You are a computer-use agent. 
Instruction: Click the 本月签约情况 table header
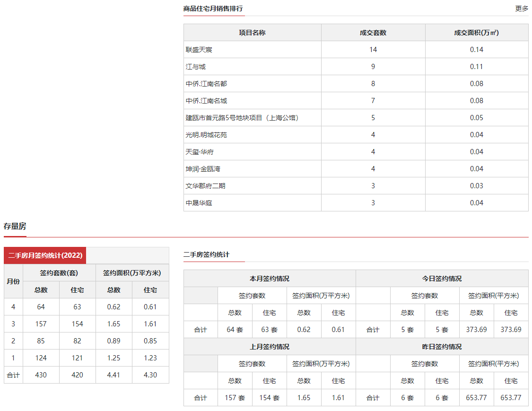tap(270, 279)
